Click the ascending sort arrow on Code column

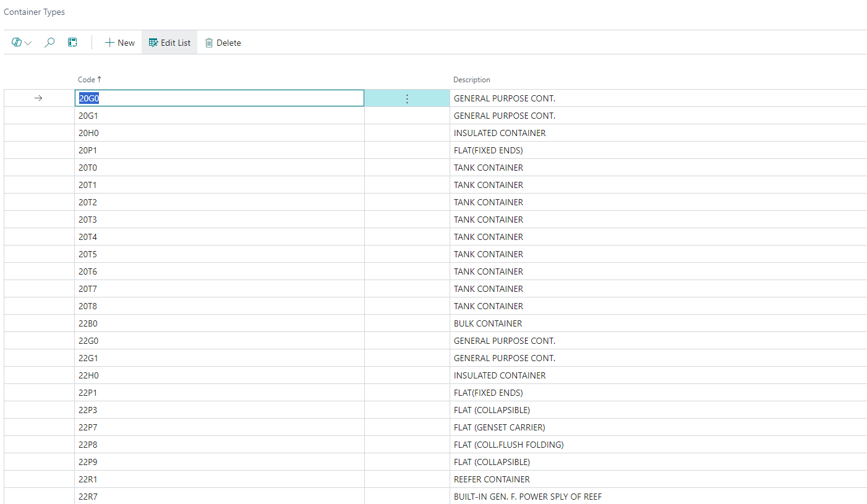point(99,79)
